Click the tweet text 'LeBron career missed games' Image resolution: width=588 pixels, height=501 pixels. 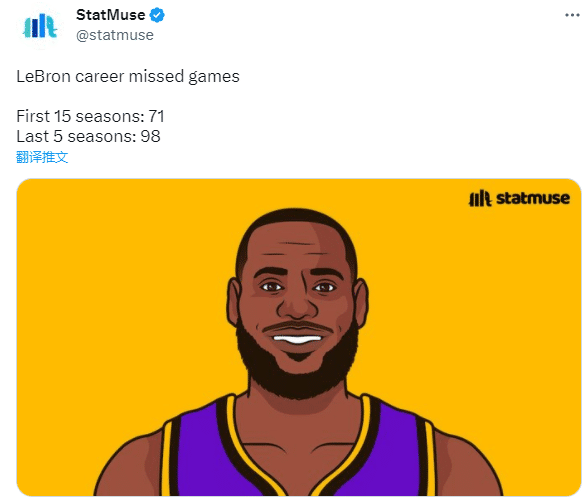(128, 76)
